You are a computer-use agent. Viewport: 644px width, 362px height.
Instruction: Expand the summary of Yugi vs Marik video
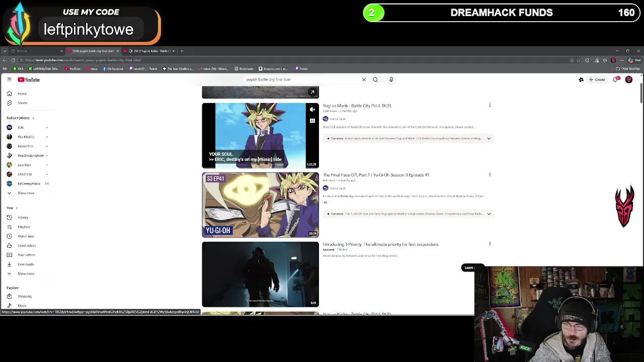tap(489, 138)
